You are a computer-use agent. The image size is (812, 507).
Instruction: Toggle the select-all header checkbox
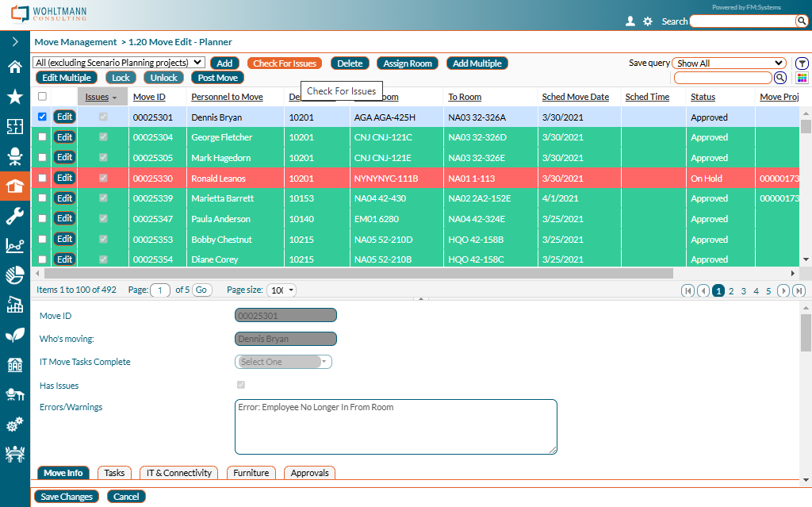pos(43,97)
